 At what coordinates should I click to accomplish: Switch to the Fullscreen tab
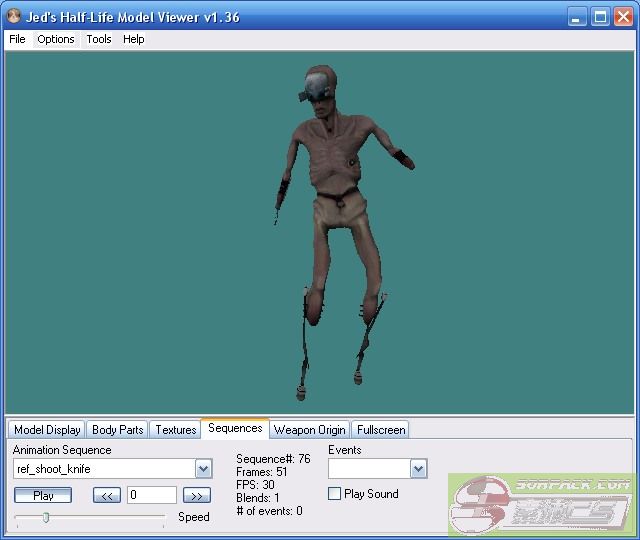(x=381, y=430)
